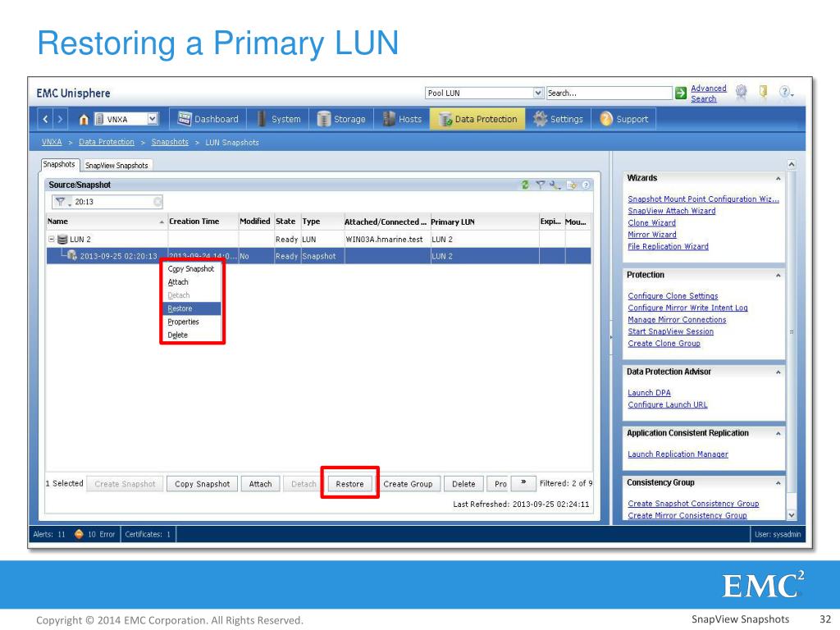Collapse the Data Protection Advisor panel

[x=778, y=372]
